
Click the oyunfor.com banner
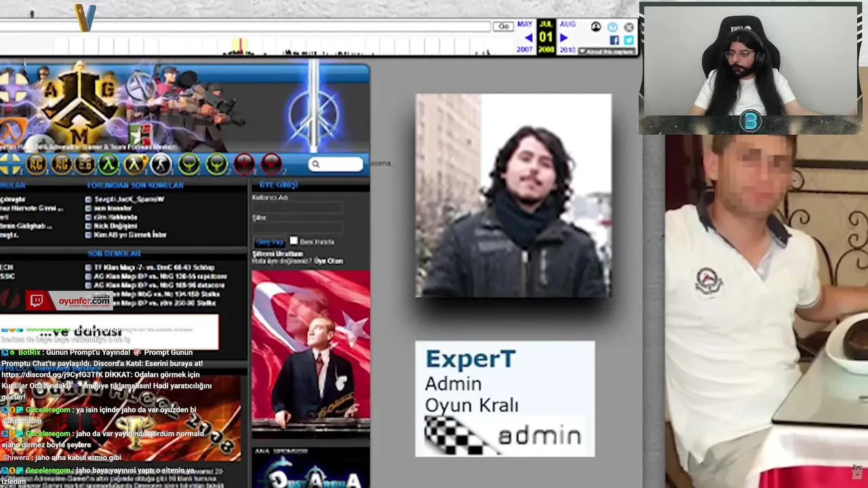(69, 301)
